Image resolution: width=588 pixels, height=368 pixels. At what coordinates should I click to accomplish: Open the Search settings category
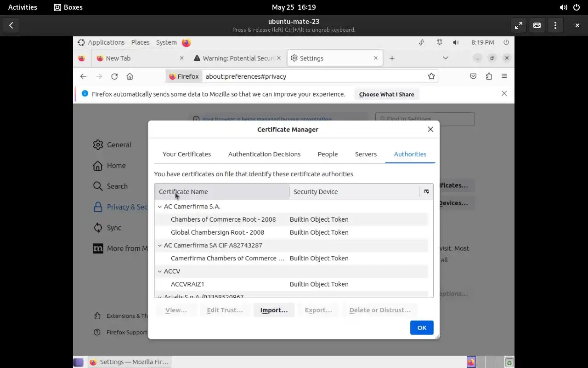click(110, 186)
